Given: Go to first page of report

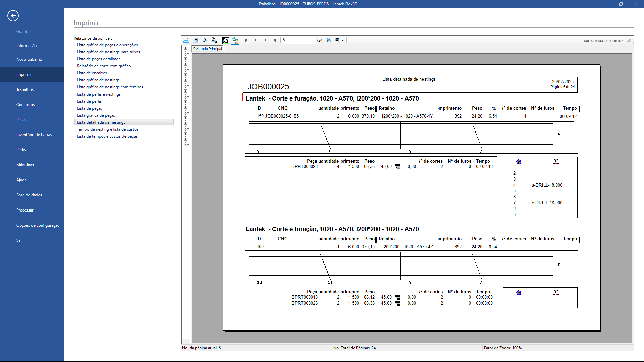Looking at the screenshot, I should point(246,40).
